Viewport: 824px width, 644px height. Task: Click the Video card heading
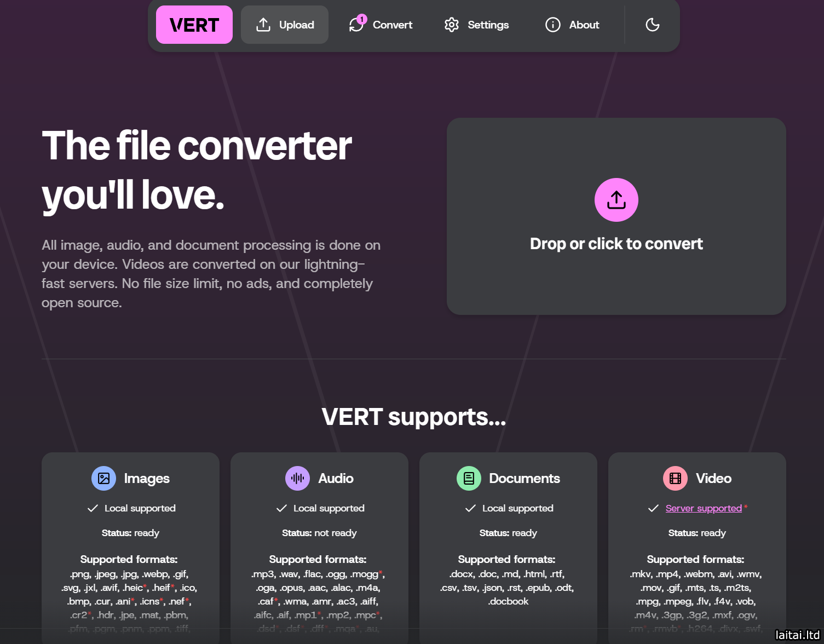(x=713, y=478)
